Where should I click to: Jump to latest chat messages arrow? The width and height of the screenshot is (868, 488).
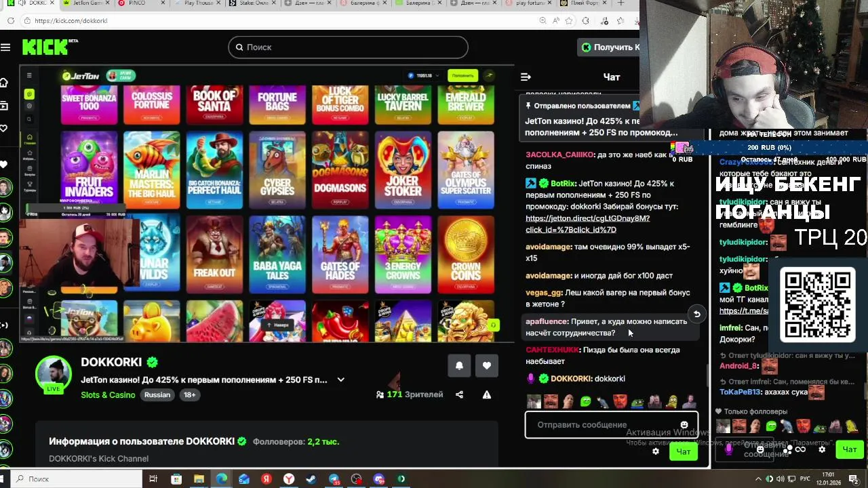696,314
